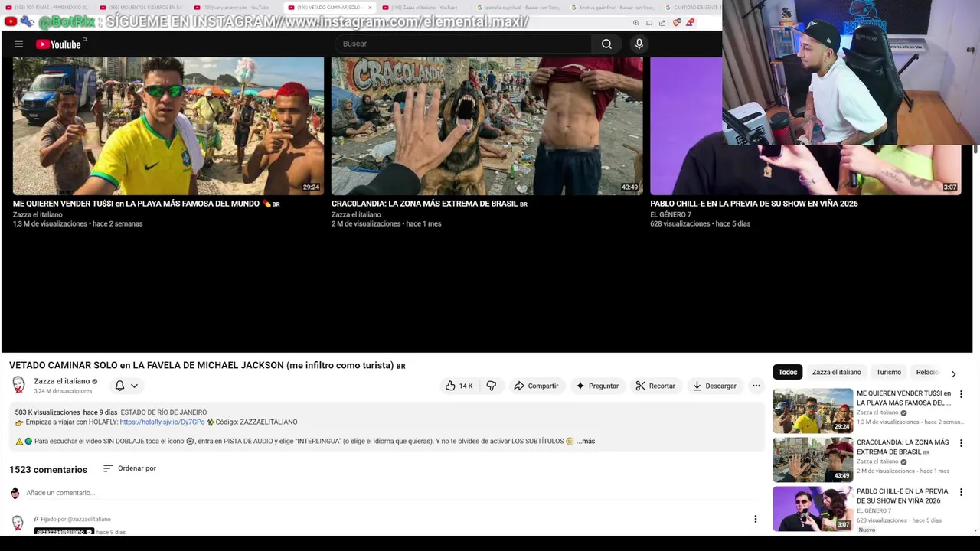Show more filter chips with right arrow

pos(953,373)
